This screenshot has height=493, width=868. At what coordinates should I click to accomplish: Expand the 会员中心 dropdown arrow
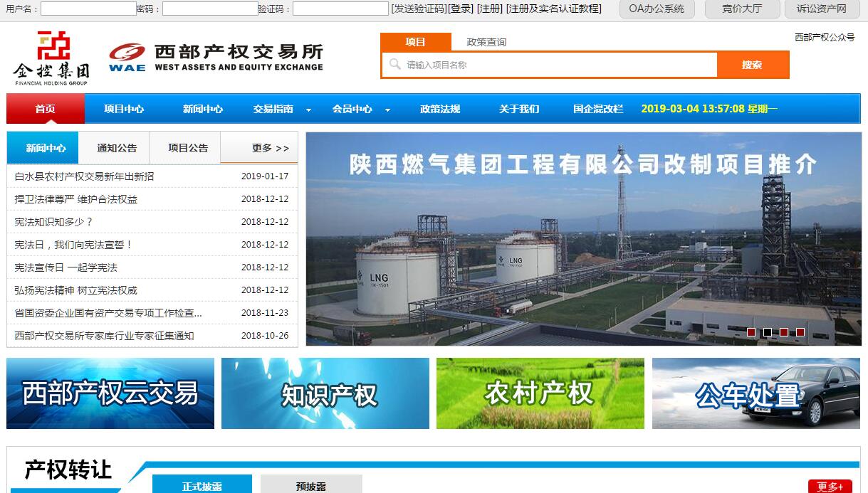(x=387, y=110)
